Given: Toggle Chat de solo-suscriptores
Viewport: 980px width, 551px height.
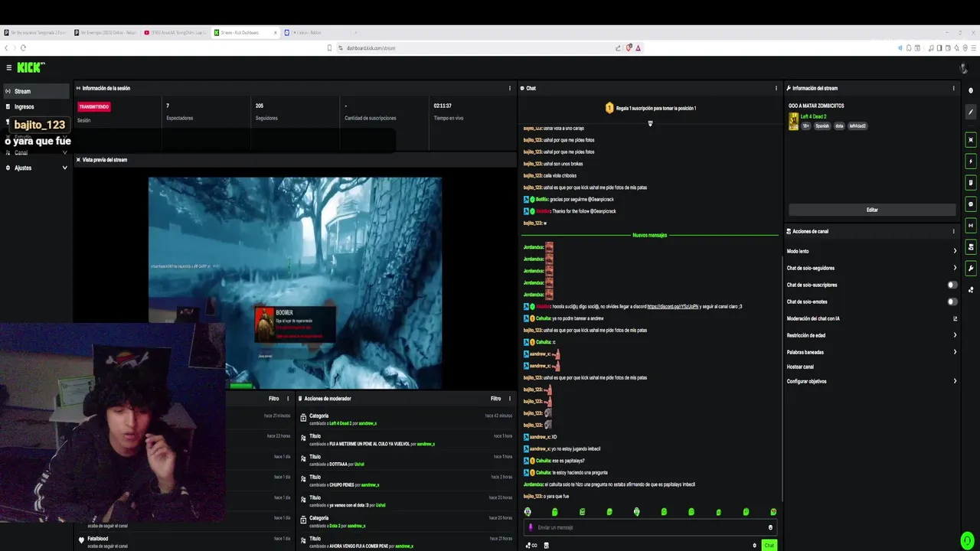Looking at the screenshot, I should (x=952, y=285).
